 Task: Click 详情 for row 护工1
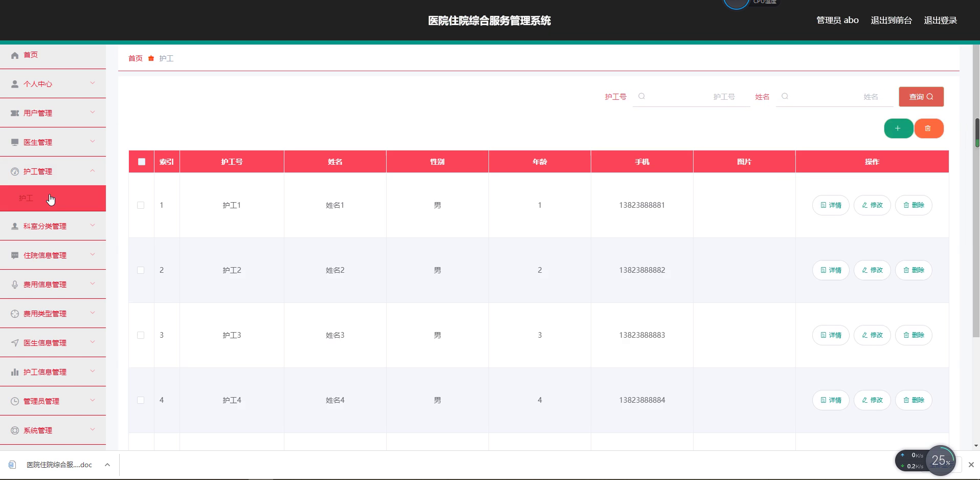[831, 205]
